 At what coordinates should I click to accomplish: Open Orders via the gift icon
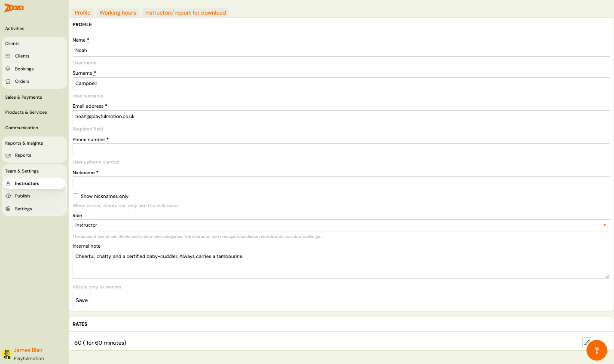pyautogui.click(x=8, y=82)
